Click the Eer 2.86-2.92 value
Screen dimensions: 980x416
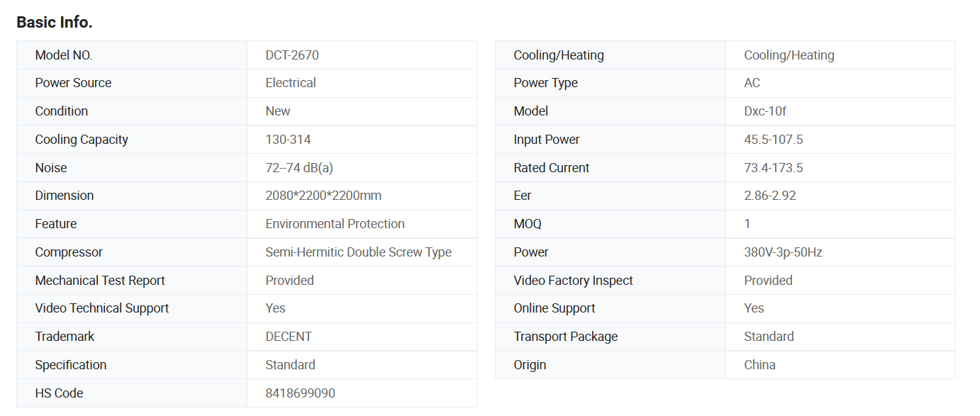point(770,196)
